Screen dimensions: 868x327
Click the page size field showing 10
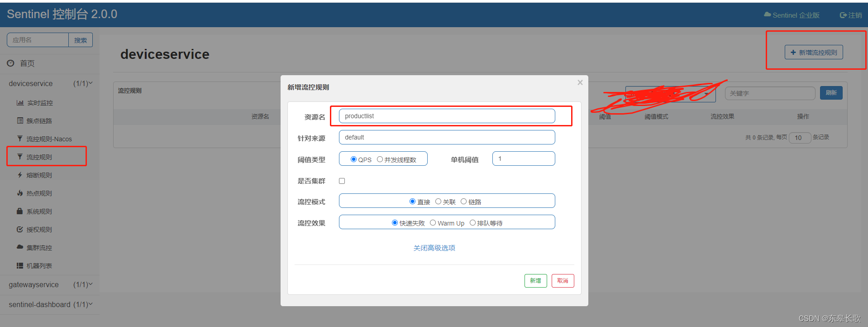800,138
